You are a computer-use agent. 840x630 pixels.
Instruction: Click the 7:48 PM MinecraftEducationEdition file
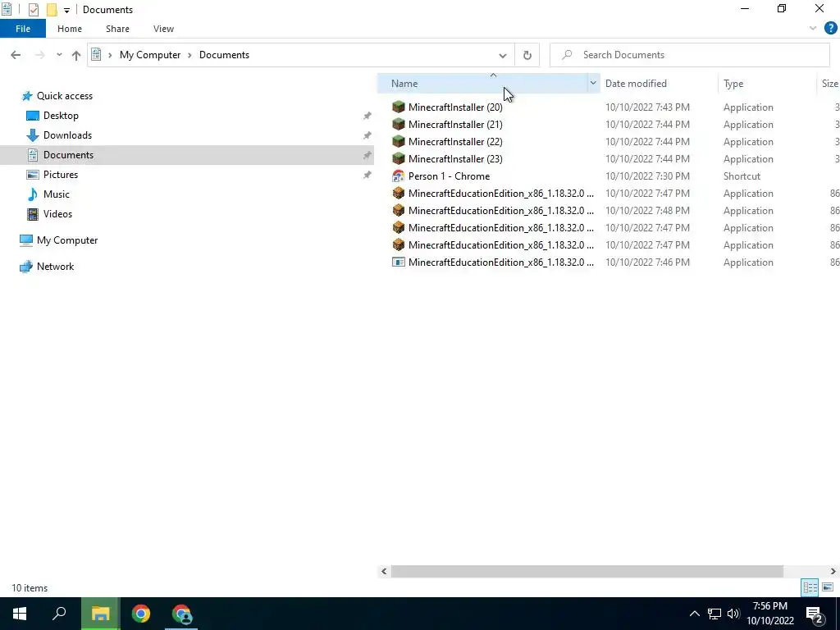500,211
